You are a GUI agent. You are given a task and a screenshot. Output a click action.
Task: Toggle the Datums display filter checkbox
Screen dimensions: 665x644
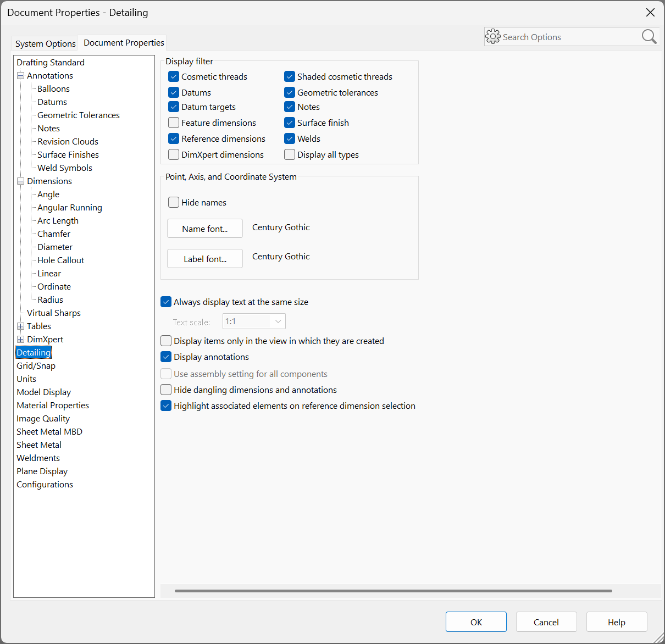click(174, 92)
